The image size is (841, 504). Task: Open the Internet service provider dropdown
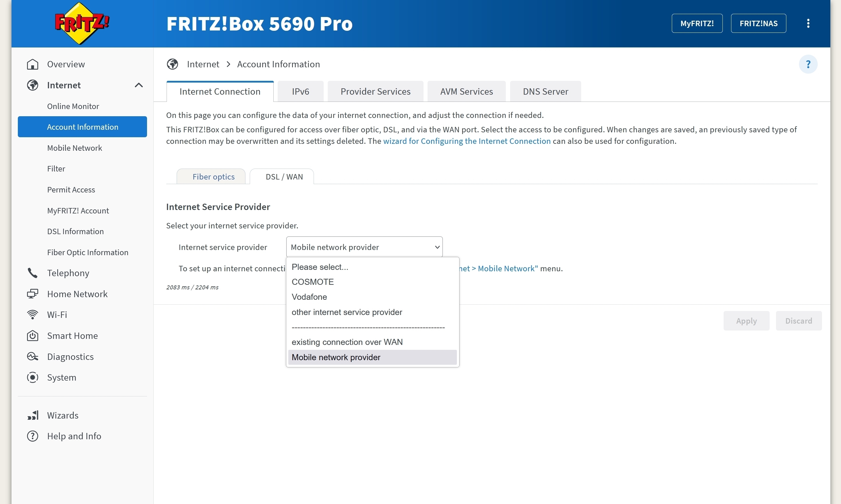(x=364, y=247)
